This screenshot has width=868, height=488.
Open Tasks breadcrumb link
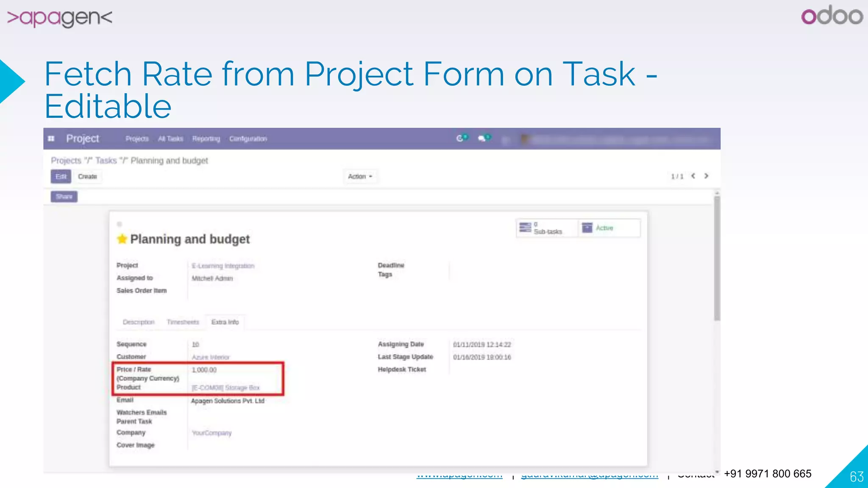pos(106,161)
